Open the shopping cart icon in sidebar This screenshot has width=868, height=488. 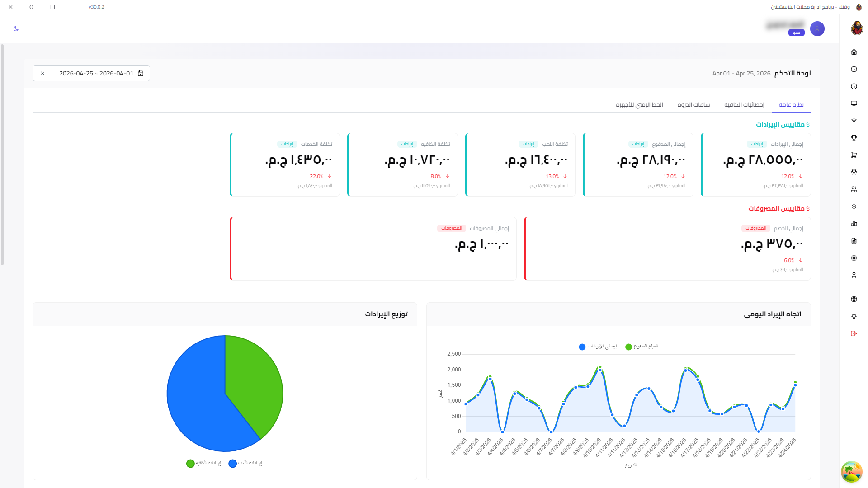point(854,155)
